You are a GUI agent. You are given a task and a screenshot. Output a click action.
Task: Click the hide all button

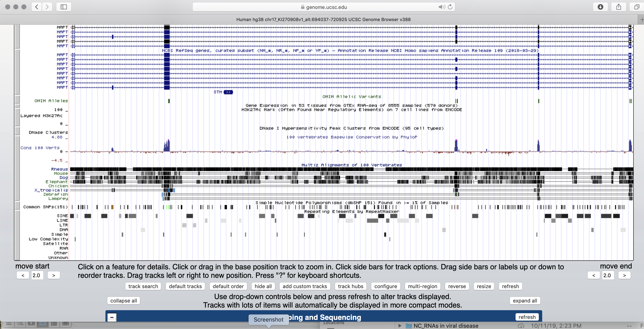pyautogui.click(x=263, y=286)
